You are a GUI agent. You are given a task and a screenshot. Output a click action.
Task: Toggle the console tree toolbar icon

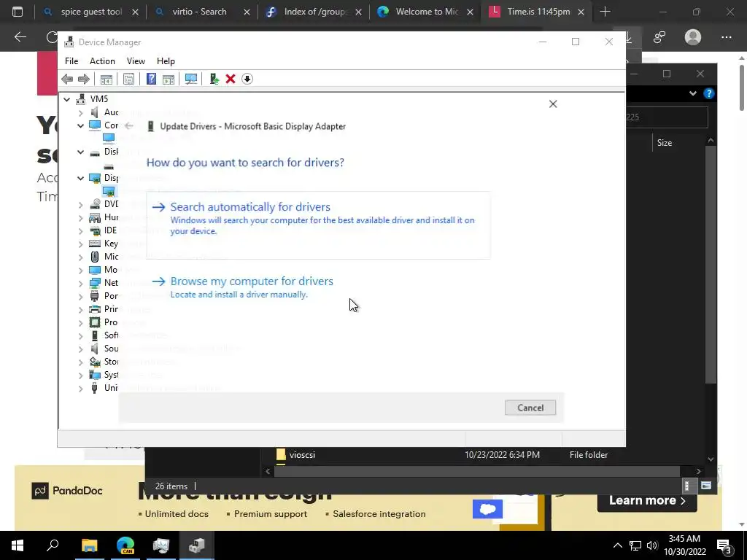point(107,79)
